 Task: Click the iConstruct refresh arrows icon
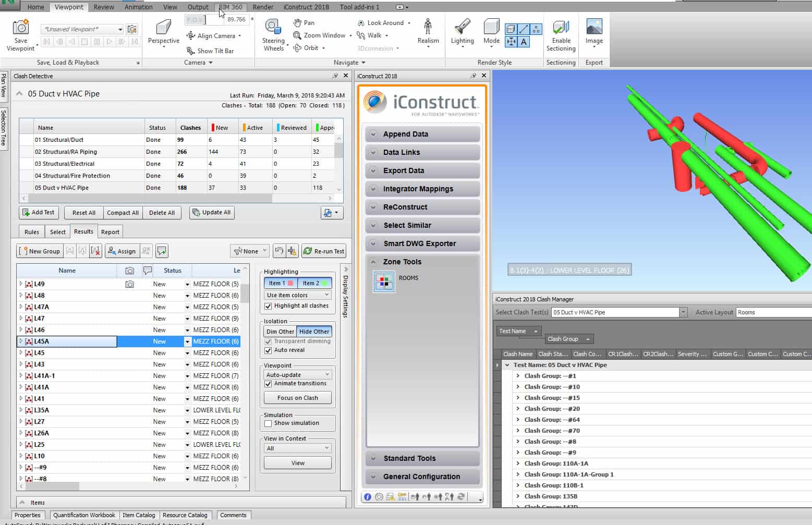pos(461,497)
